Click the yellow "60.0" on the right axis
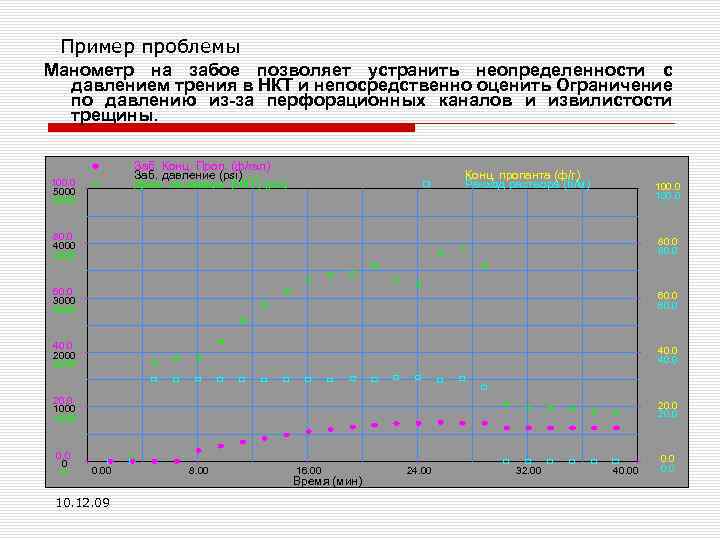The width and height of the screenshot is (720, 540). tap(668, 296)
